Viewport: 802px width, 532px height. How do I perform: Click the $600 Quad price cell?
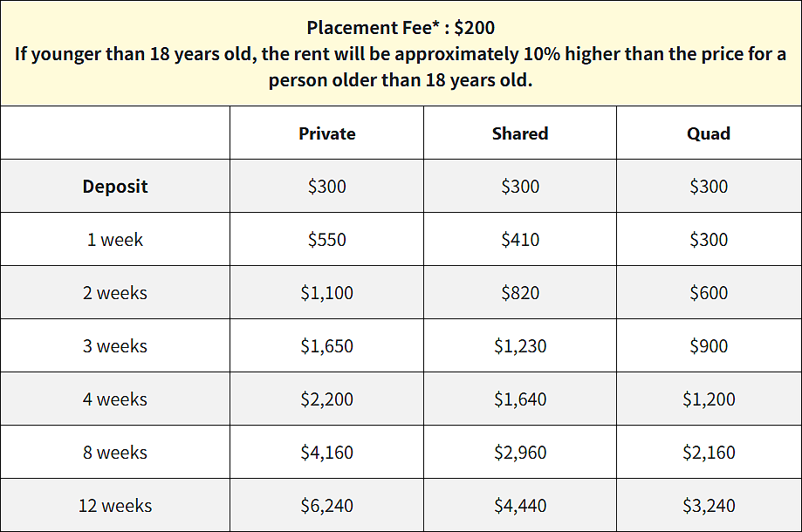pos(709,293)
